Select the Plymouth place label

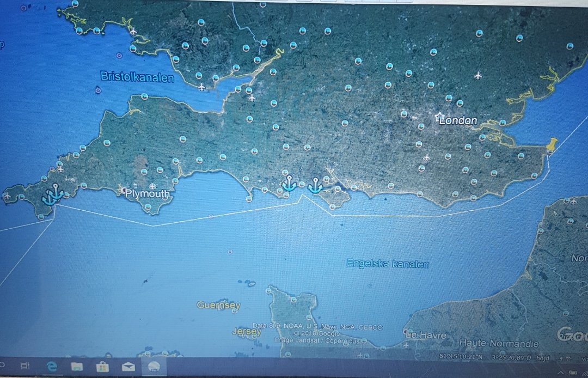(147, 194)
